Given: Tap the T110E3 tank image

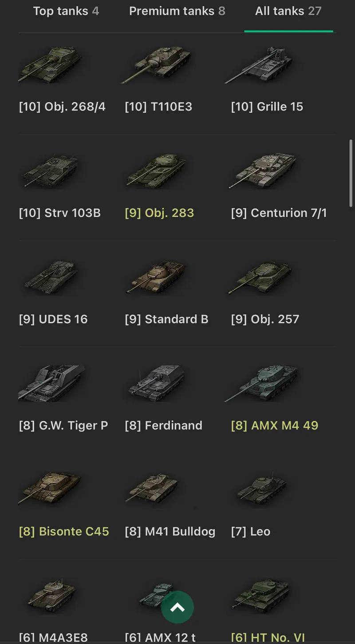Looking at the screenshot, I should tap(157, 65).
